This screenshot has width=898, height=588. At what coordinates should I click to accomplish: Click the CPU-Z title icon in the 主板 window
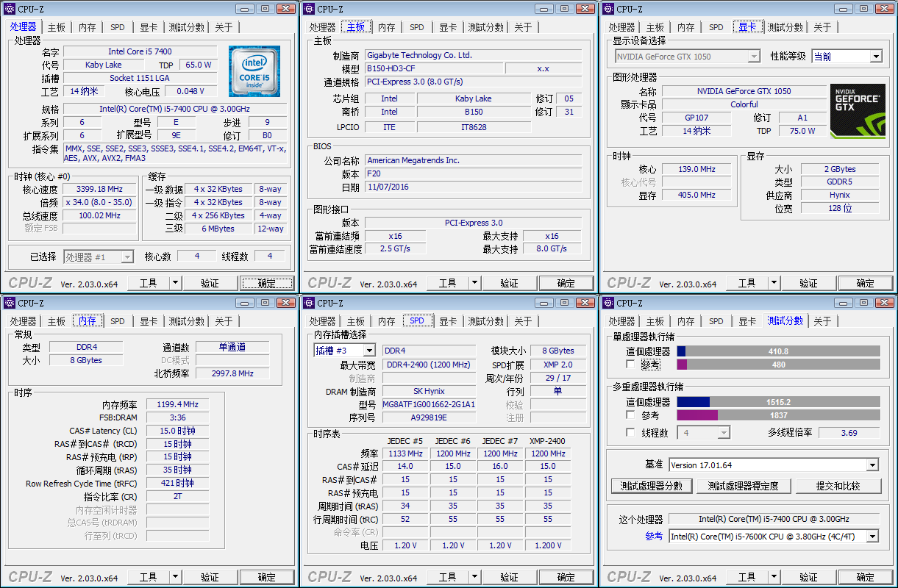[309, 9]
